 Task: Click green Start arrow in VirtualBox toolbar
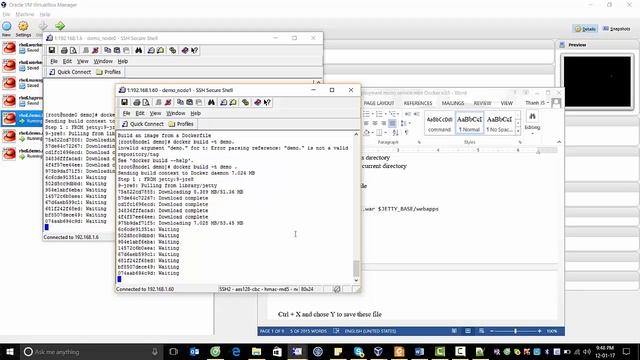pyautogui.click(x=60, y=26)
